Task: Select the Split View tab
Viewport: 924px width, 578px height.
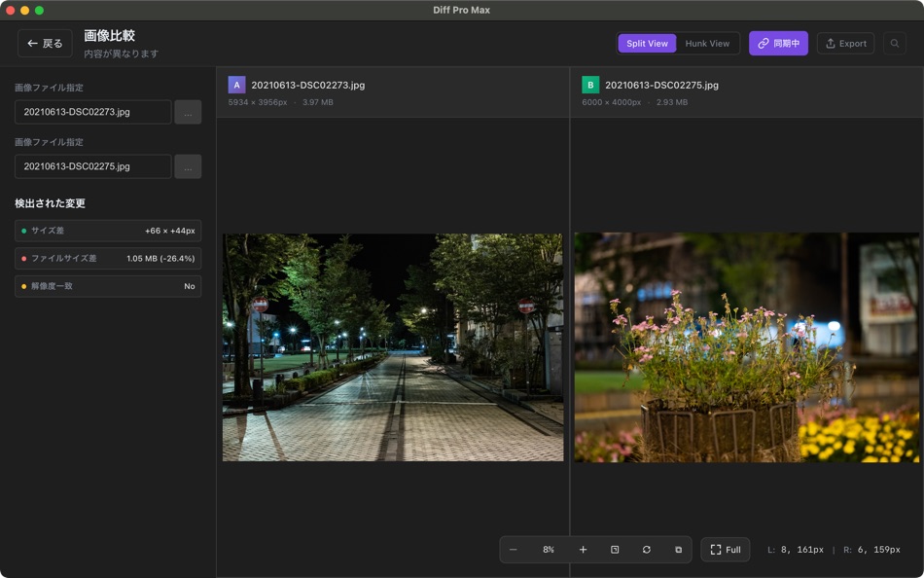Action: 647,43
